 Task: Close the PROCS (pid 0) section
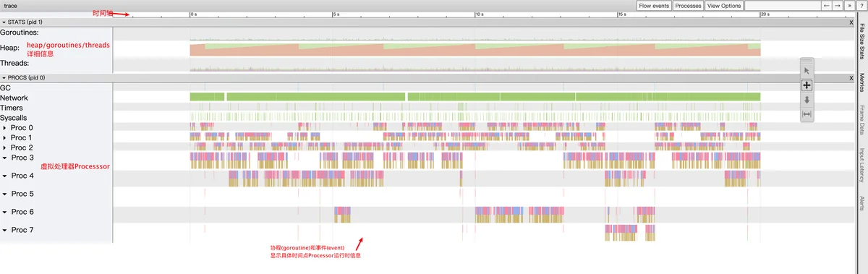click(x=851, y=77)
